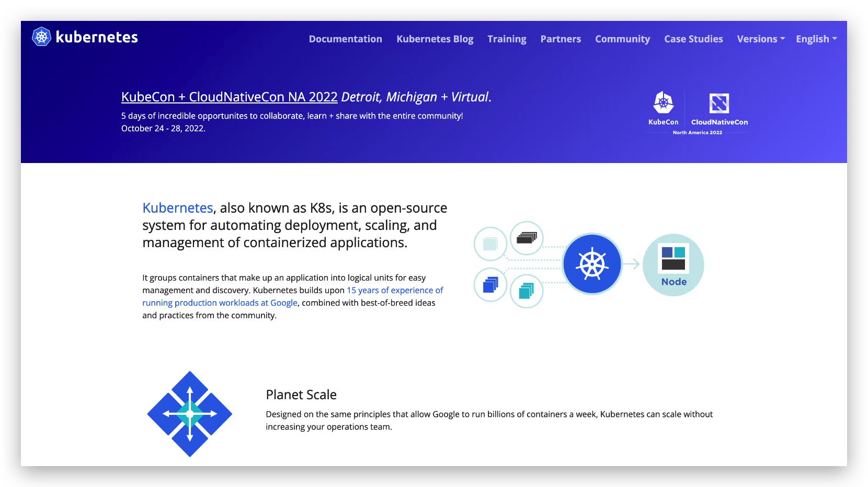Click the Node icon in diagram

click(x=673, y=264)
